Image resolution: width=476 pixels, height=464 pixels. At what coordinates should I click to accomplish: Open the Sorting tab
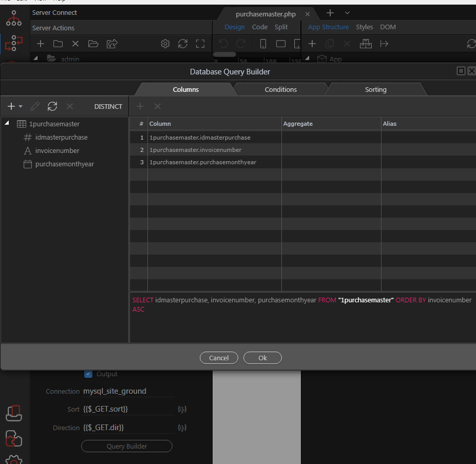tap(375, 89)
